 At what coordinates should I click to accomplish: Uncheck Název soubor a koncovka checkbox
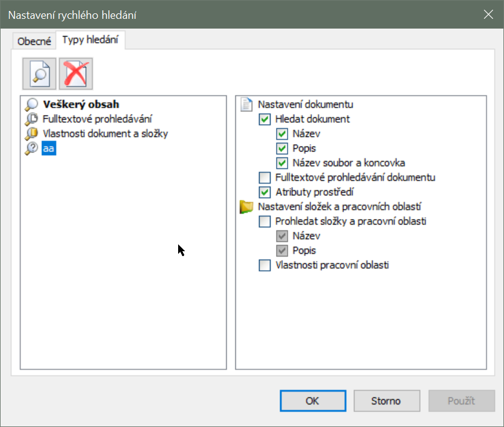pos(282,163)
